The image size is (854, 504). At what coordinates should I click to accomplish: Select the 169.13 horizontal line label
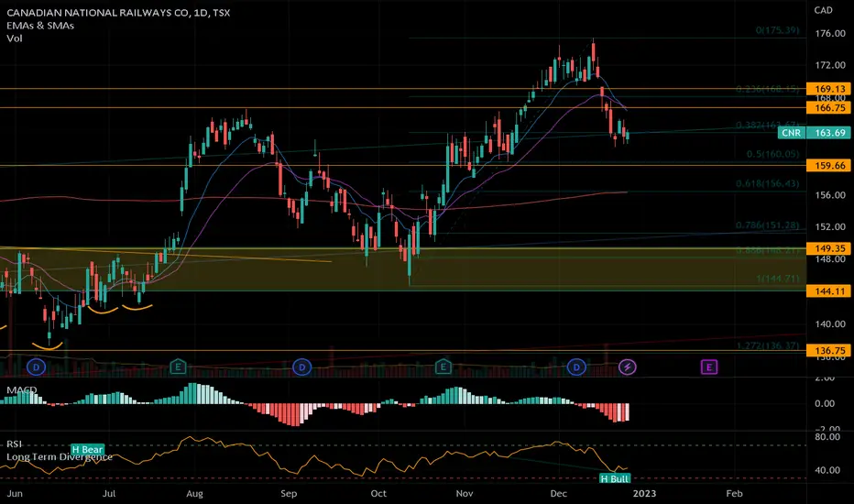pyautogui.click(x=827, y=89)
